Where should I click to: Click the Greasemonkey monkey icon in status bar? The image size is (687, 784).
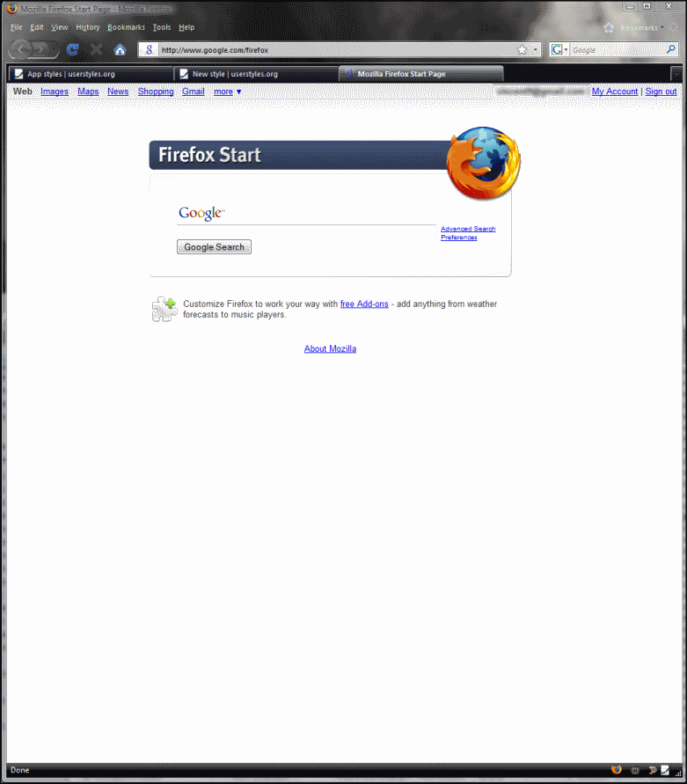[x=635, y=770]
